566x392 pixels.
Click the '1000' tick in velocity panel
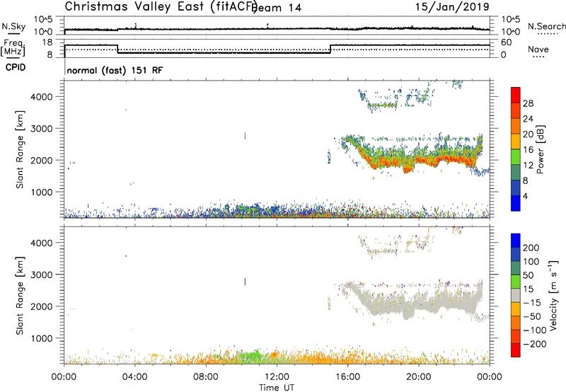pos(41,338)
